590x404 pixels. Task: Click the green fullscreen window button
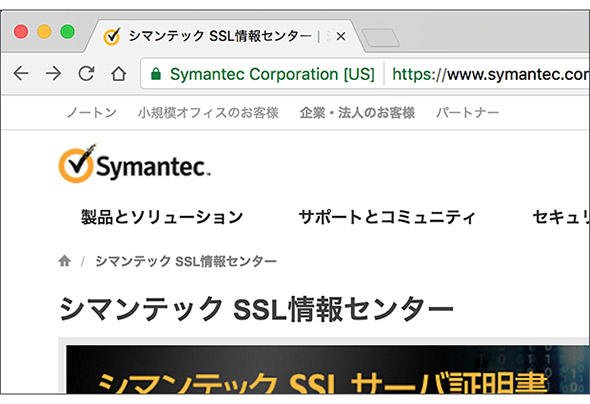[x=68, y=32]
